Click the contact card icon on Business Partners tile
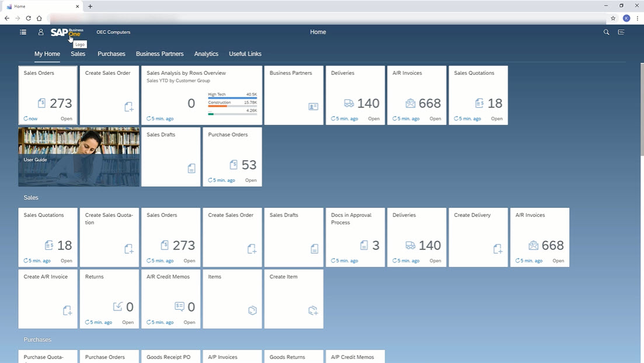644x363 pixels. 314,106
